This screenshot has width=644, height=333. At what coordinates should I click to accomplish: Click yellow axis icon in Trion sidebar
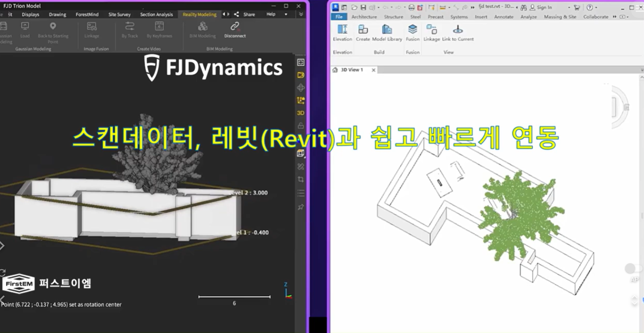(301, 100)
